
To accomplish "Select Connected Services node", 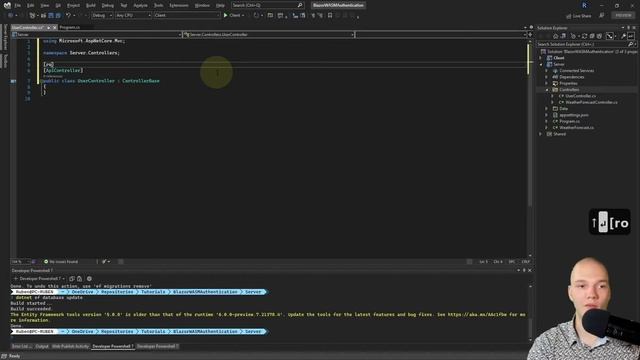I will click(x=576, y=71).
